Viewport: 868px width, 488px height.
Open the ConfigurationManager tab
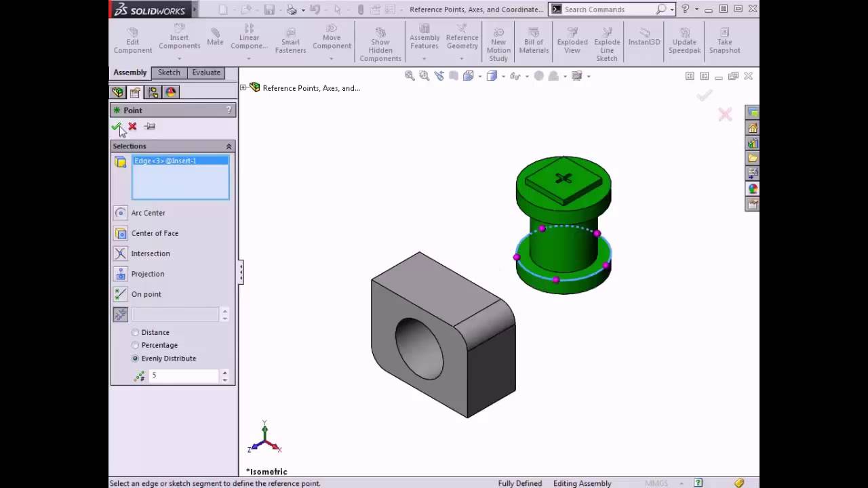click(153, 92)
